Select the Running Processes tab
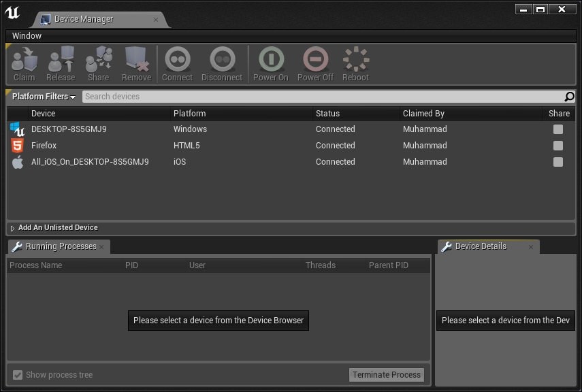This screenshot has height=392, width=582. pyautogui.click(x=61, y=246)
